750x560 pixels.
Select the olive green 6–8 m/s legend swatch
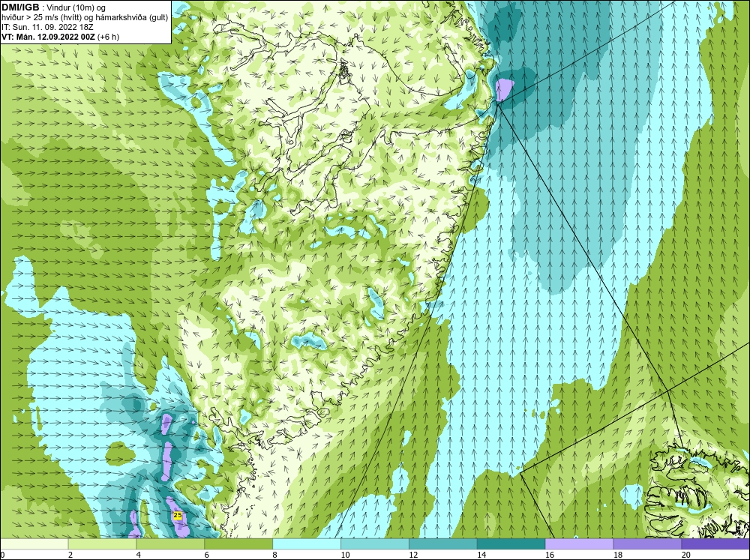(x=238, y=544)
